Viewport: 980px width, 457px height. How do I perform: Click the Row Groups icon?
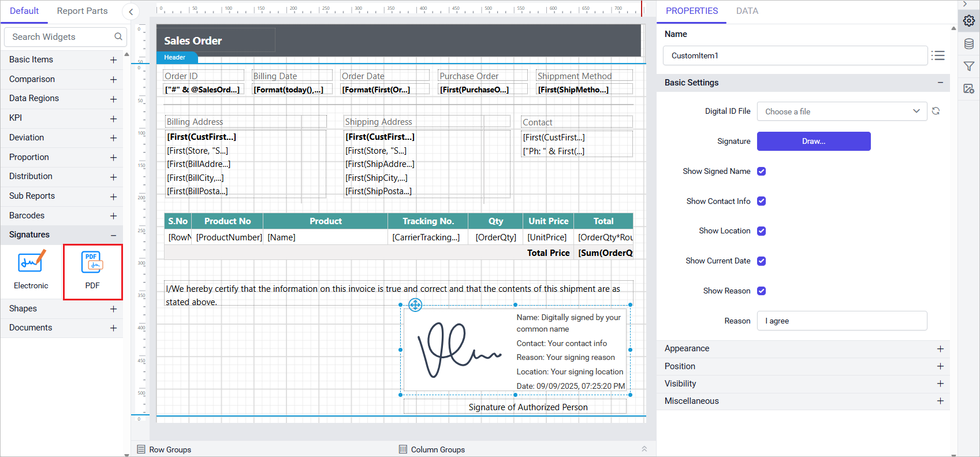point(141,449)
